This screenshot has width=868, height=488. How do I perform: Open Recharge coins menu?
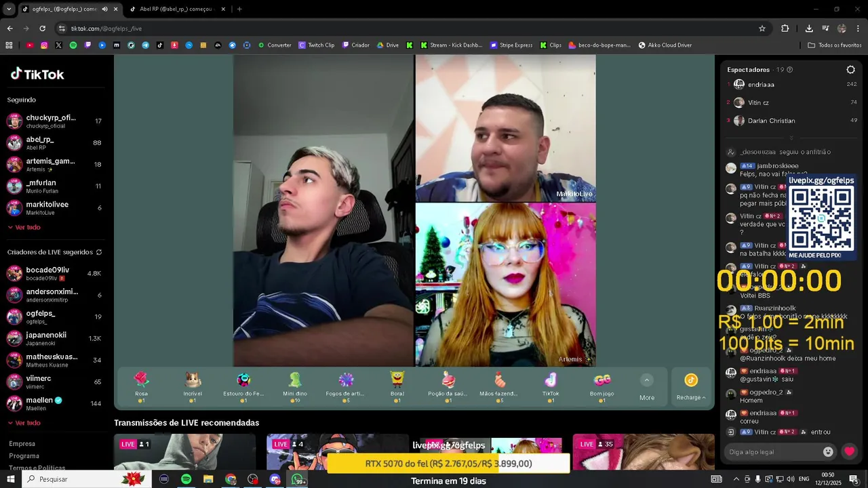tap(691, 388)
